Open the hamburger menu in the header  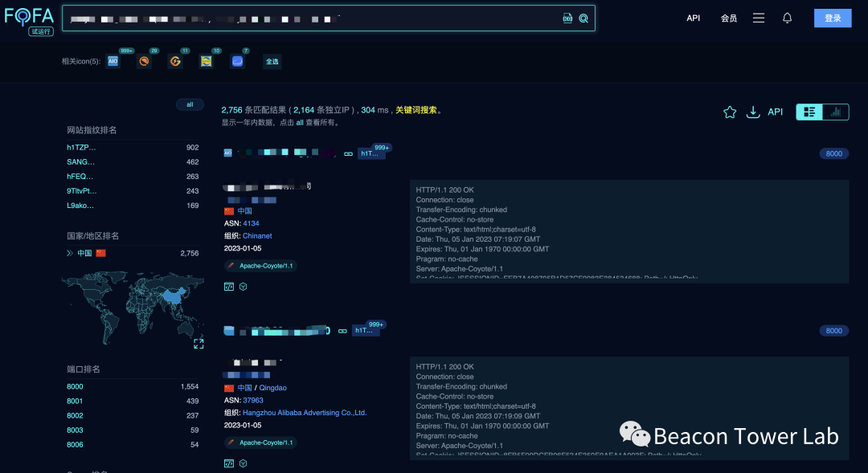click(x=759, y=18)
